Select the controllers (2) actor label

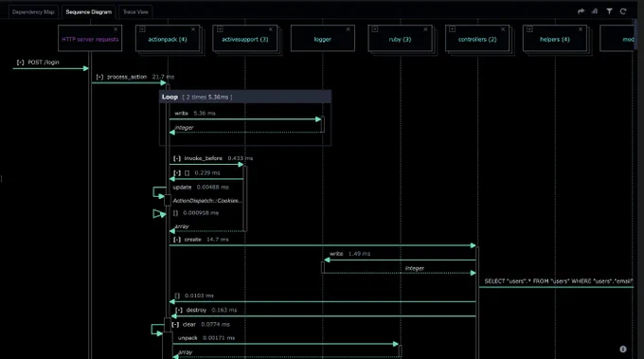477,40
